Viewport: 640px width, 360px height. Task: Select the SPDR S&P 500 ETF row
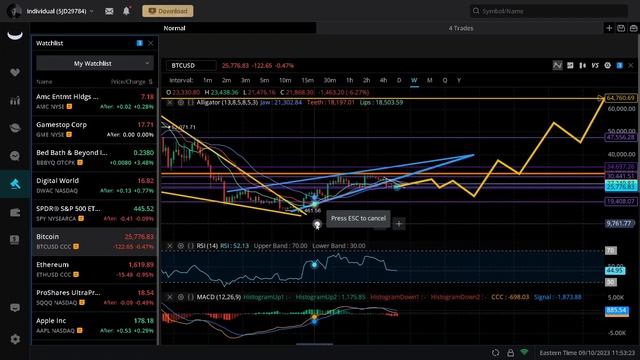tap(95, 213)
